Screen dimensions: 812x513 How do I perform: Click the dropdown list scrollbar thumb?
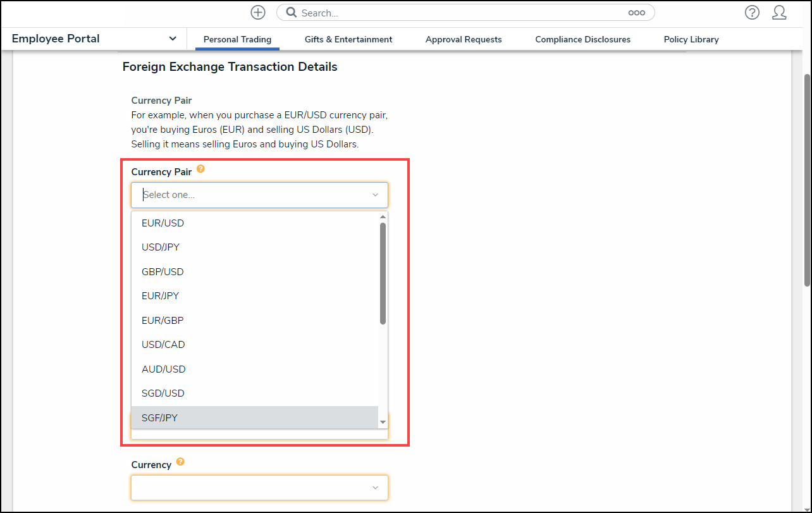(x=383, y=273)
